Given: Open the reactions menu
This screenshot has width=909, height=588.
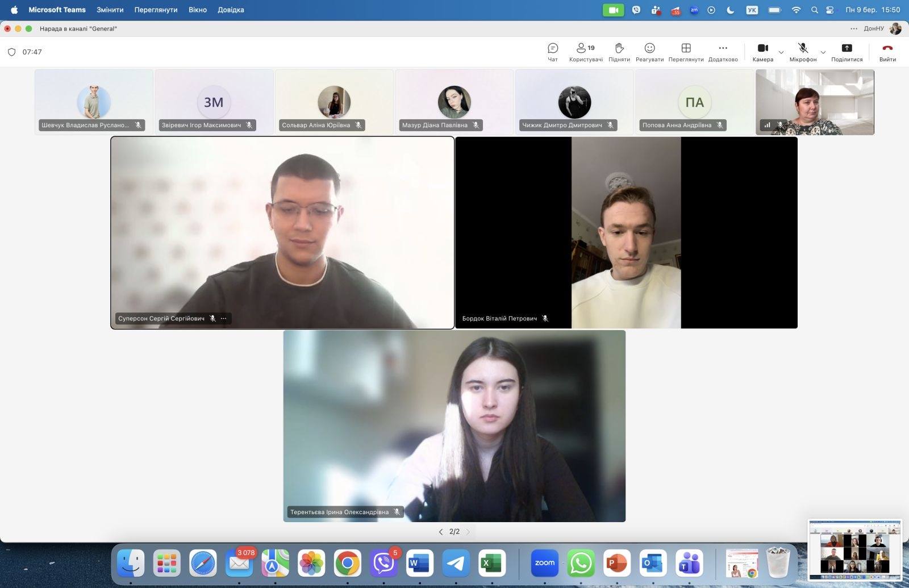Looking at the screenshot, I should [x=649, y=52].
